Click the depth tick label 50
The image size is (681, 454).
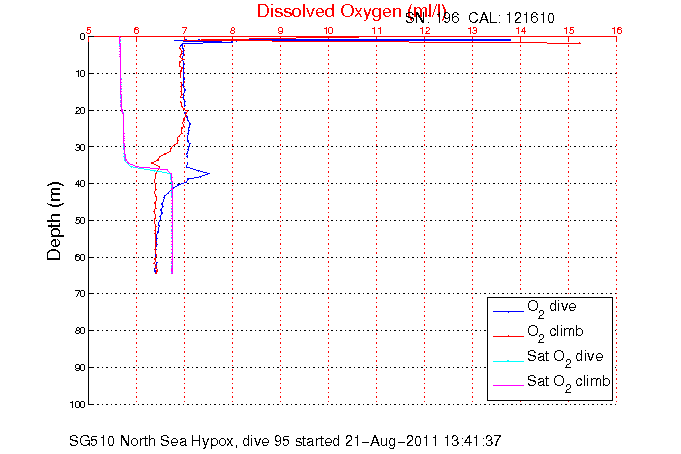[80, 221]
